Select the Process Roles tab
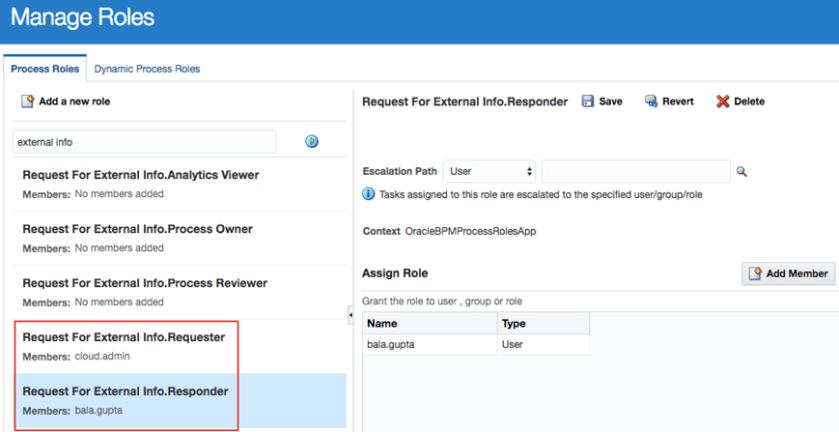839x432 pixels. (45, 69)
